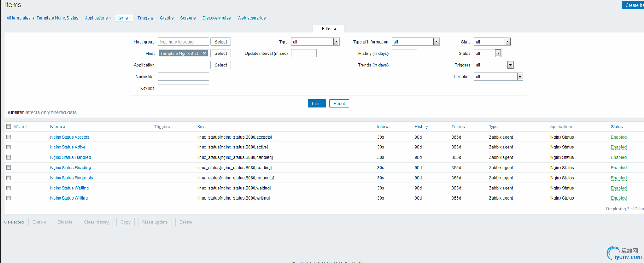Expand the Type of information dropdown
This screenshot has width=644, height=263.
(x=415, y=42)
